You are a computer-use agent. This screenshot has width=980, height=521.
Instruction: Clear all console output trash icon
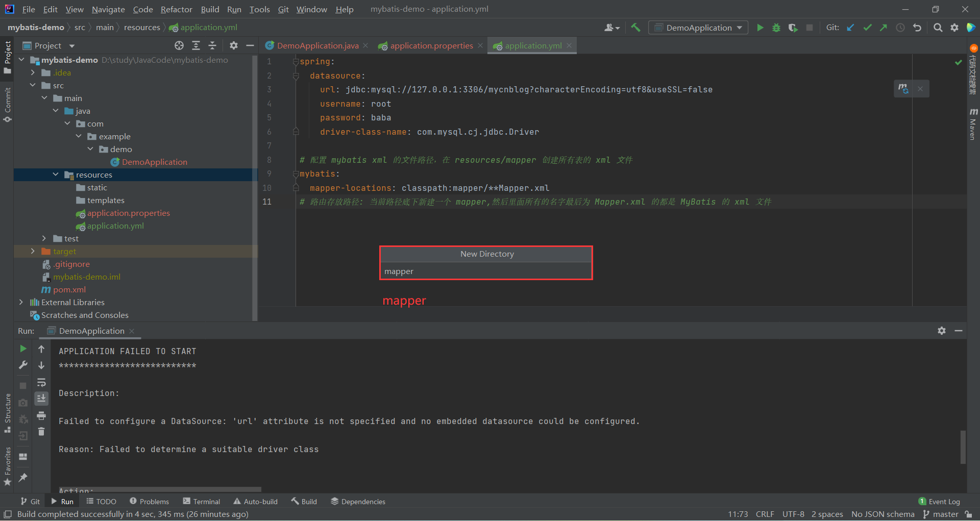coord(41,432)
